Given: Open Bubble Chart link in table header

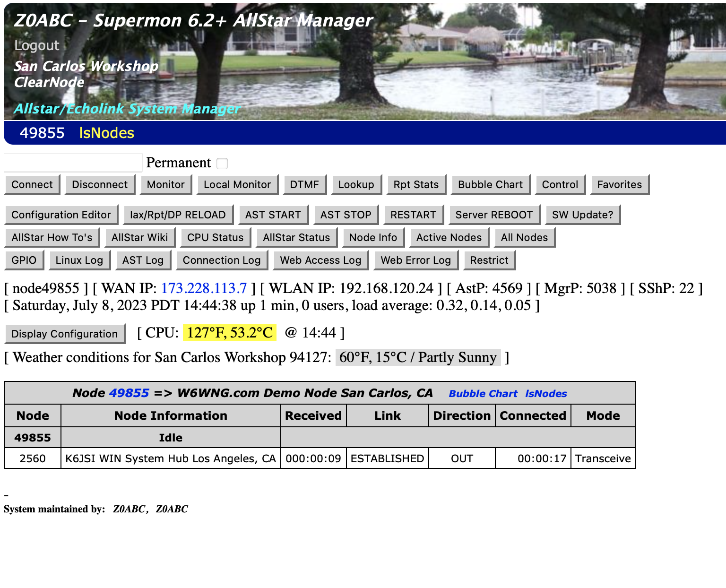Looking at the screenshot, I should tap(483, 394).
